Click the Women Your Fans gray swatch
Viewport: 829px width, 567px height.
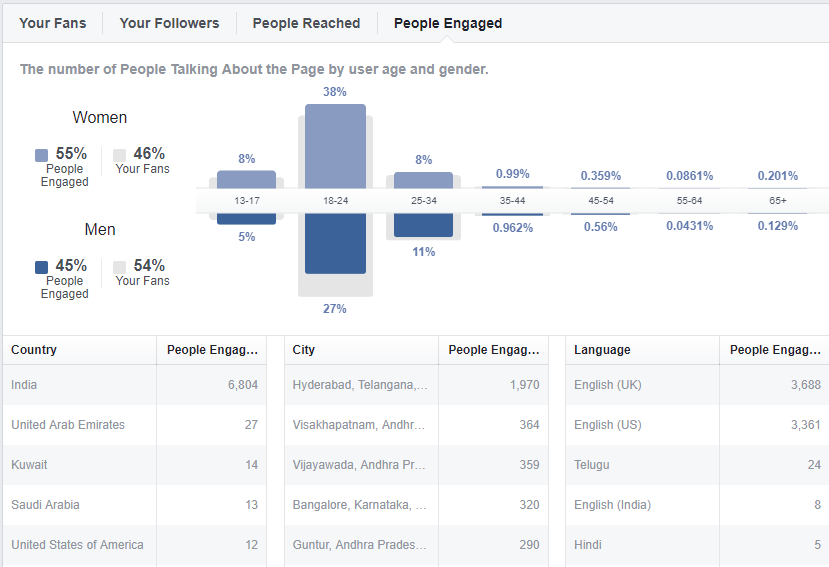[119, 155]
